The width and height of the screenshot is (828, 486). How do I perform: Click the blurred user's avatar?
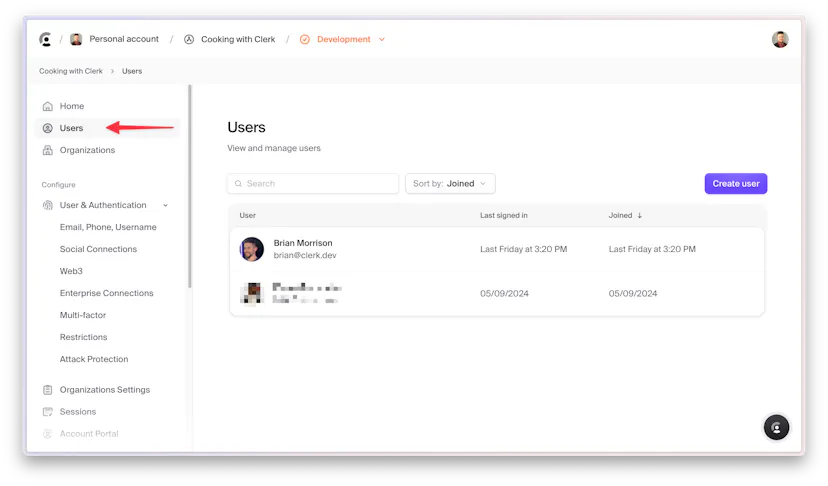click(252, 293)
